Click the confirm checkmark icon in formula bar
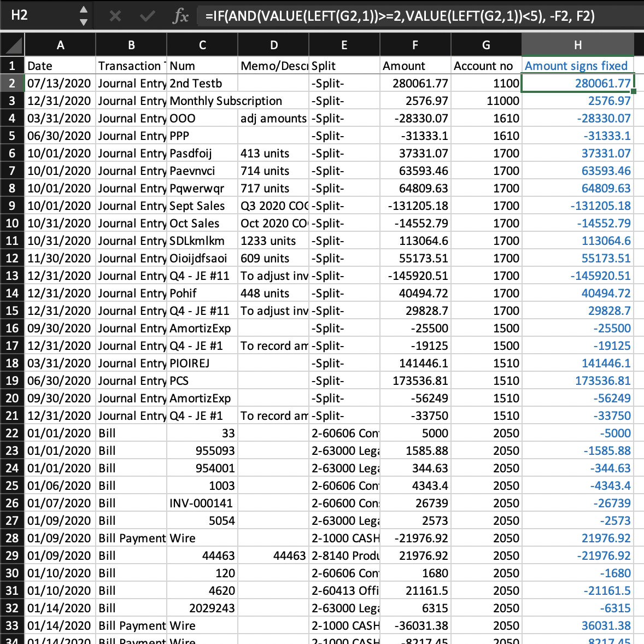 pos(147,16)
